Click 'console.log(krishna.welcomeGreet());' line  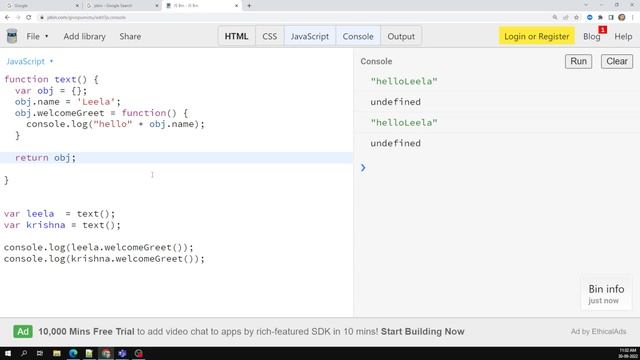tap(104, 258)
